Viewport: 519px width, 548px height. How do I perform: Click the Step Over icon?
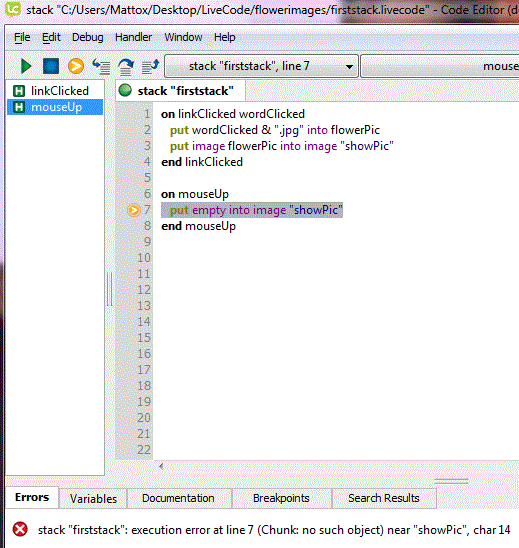[x=126, y=66]
